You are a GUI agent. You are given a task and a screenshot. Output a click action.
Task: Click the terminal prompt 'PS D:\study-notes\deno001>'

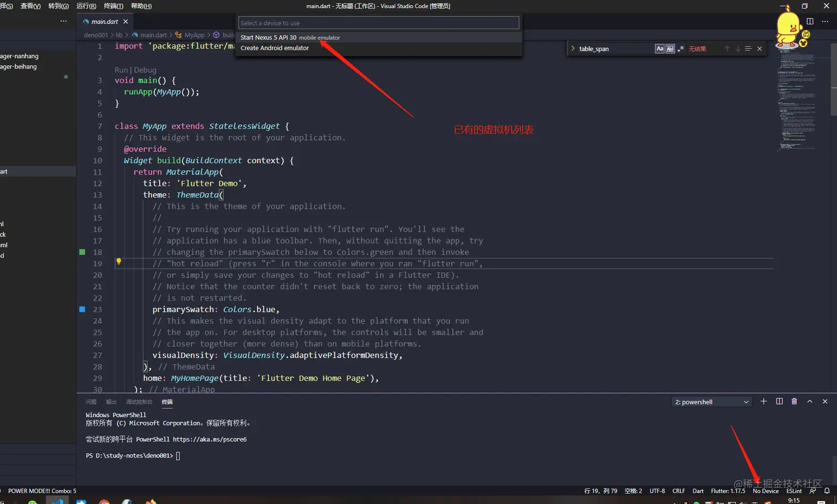pos(130,456)
